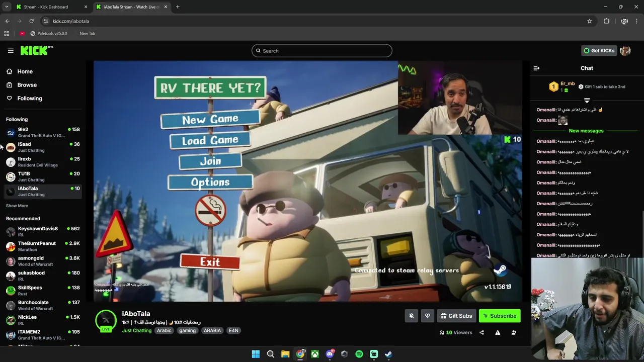Image resolution: width=644 pixels, height=362 pixels.
Task: Open Xbox app from taskbar
Action: (x=315, y=354)
